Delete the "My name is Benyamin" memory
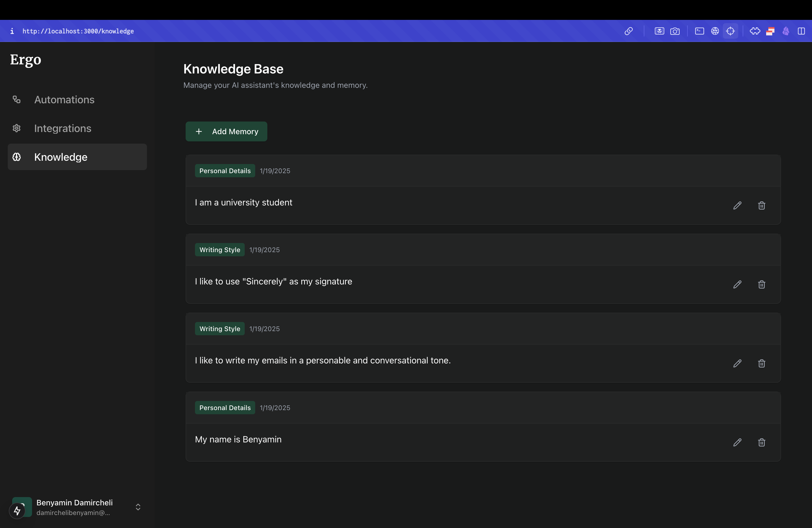The height and width of the screenshot is (528, 812). (761, 442)
